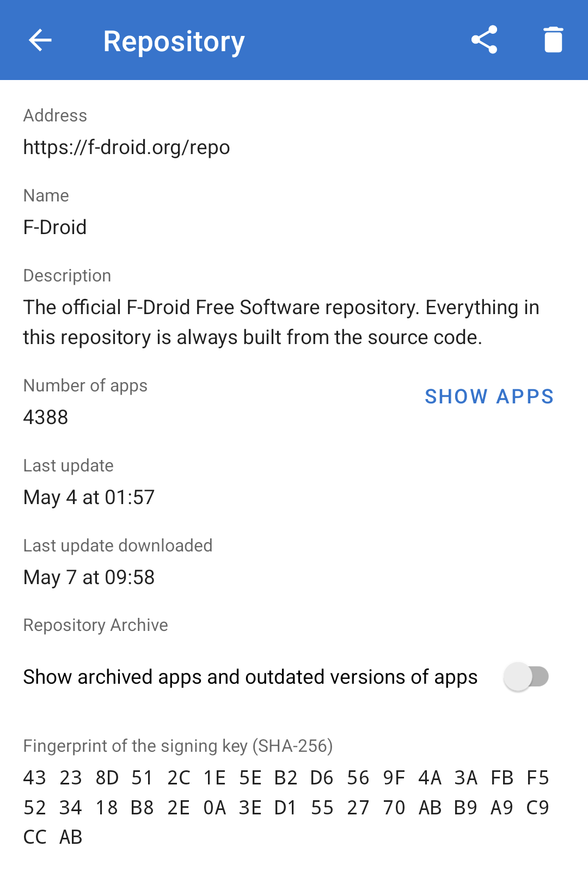
Task: Tap the share repository icon
Action: tap(484, 40)
